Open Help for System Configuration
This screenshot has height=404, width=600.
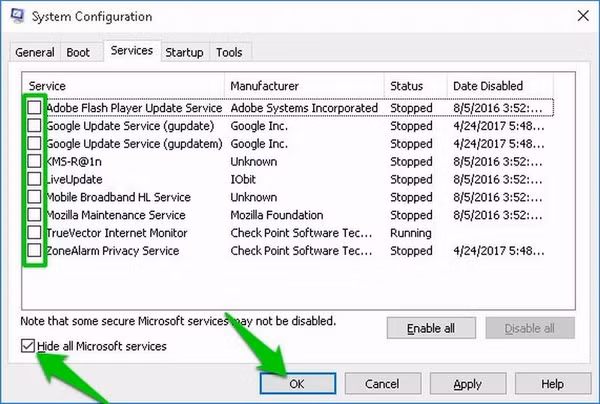pos(552,383)
